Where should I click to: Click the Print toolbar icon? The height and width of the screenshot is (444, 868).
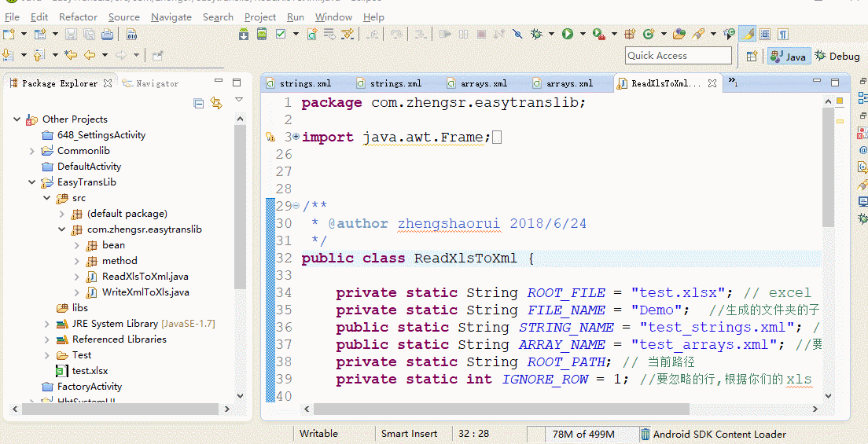pos(108,35)
